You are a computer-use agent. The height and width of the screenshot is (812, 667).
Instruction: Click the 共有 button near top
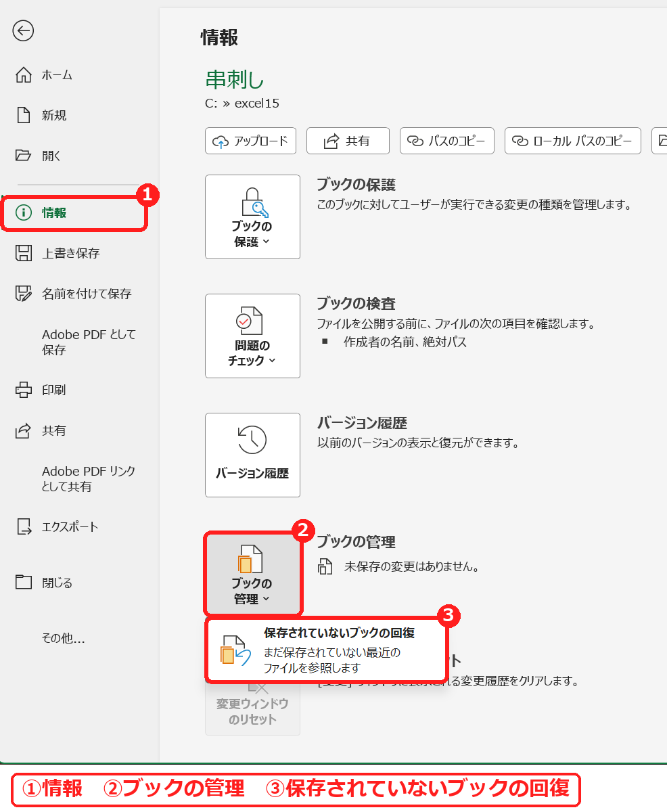coord(348,141)
